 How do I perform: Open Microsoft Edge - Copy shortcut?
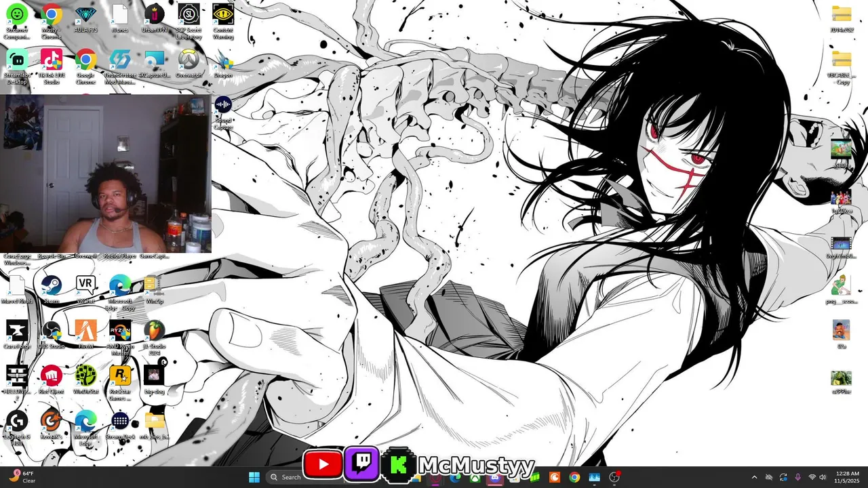120,293
